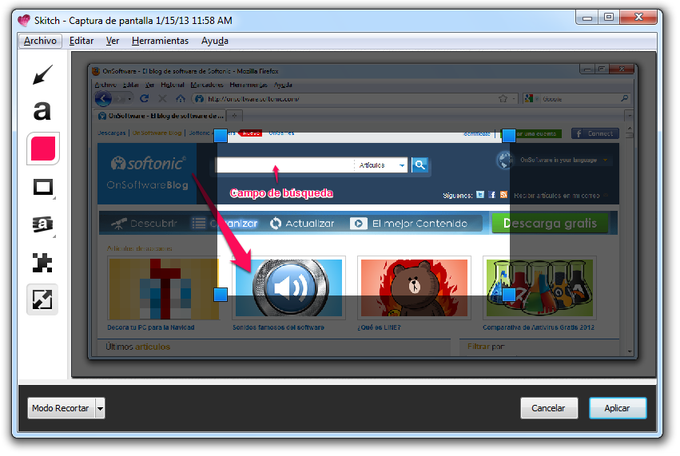Click the new tab plus button in the capture
The width and height of the screenshot is (680, 456).
click(x=234, y=115)
